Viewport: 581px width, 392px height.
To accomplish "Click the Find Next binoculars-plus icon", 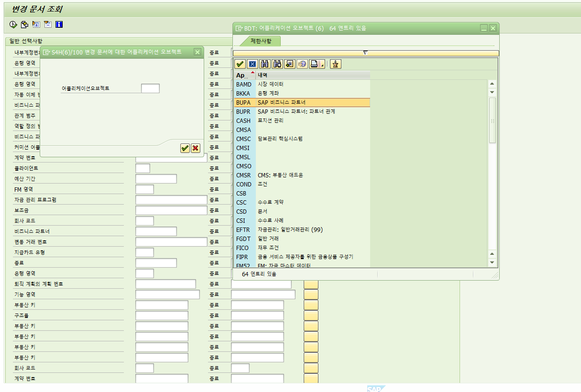I will [x=277, y=64].
